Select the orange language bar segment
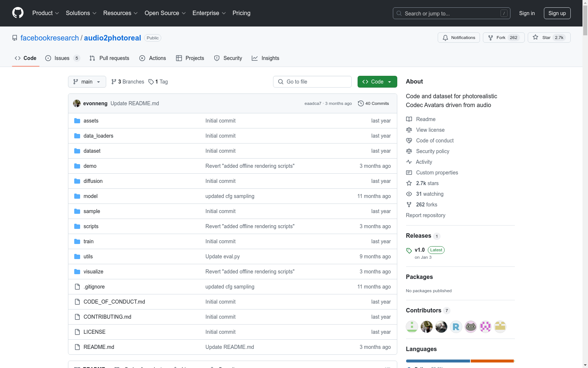Image resolution: width=588 pixels, height=368 pixels. tap(492, 361)
